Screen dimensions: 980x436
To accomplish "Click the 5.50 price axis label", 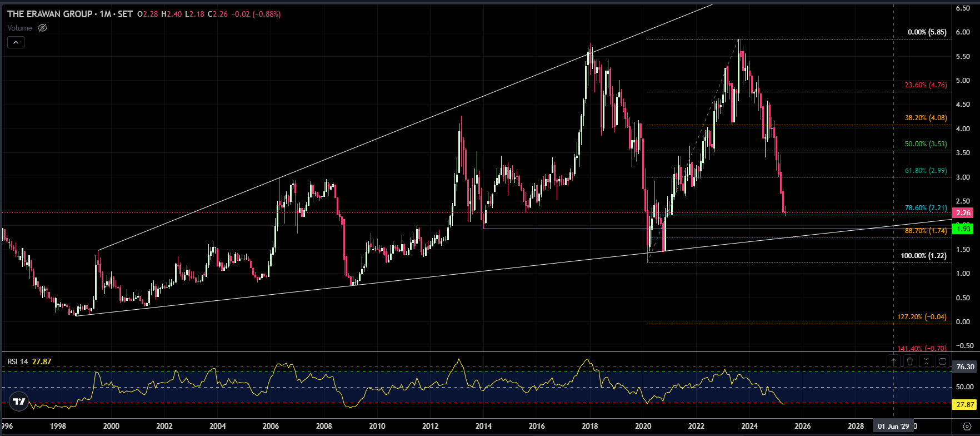I will point(963,57).
